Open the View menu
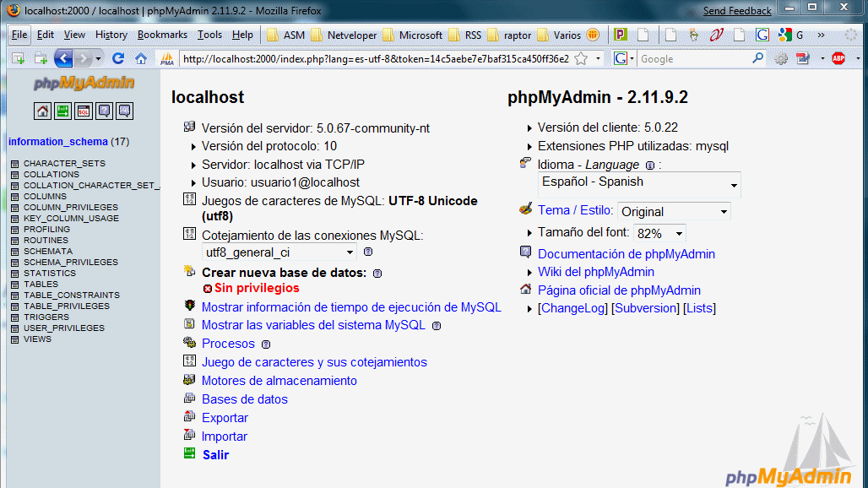Image resolution: width=868 pixels, height=488 pixels. click(74, 35)
